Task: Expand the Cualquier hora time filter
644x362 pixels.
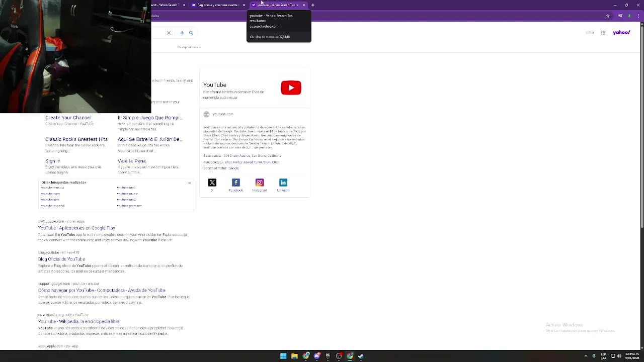Action: coord(189,47)
